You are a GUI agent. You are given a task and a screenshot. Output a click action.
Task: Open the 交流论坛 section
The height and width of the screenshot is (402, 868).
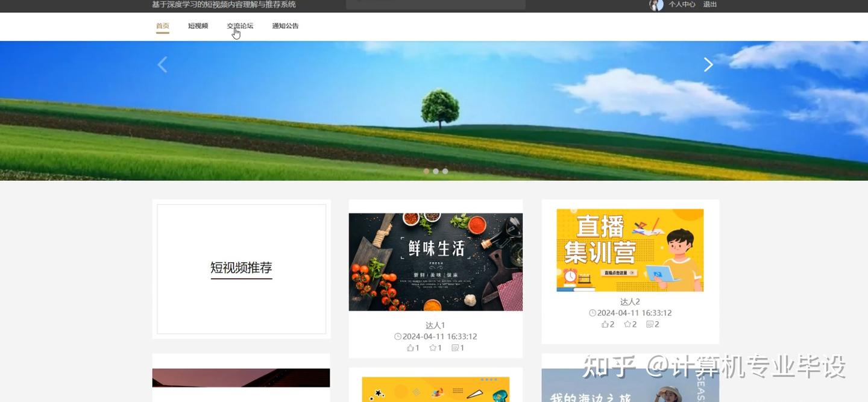pos(240,26)
